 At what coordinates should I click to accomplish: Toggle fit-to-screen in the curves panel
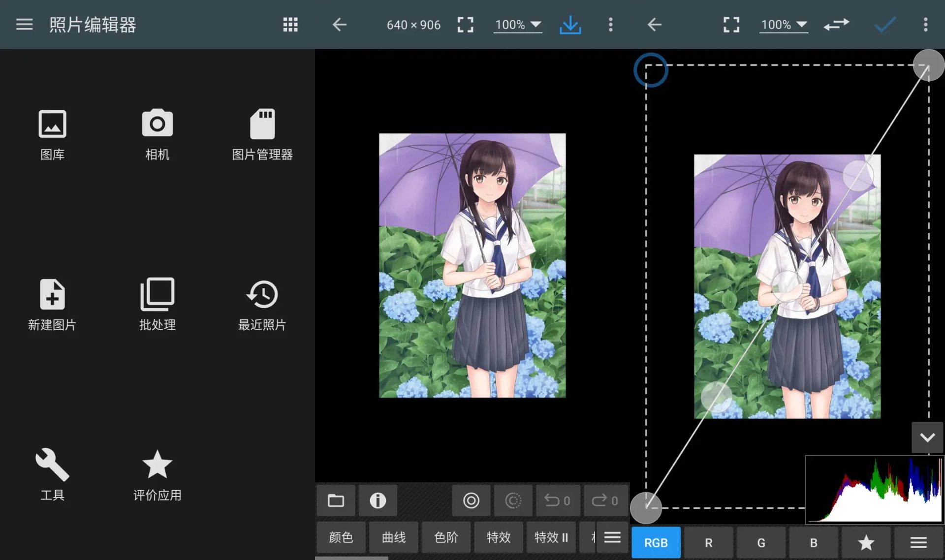(x=731, y=24)
